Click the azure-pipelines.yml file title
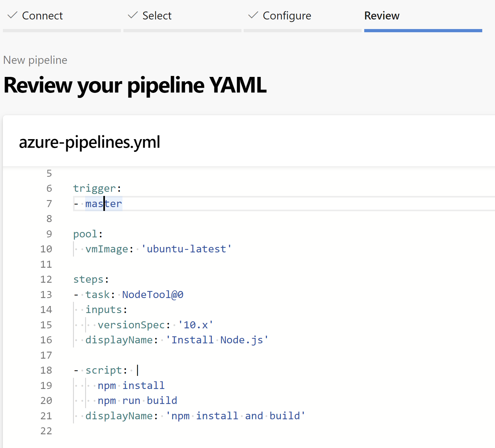Image resolution: width=495 pixels, height=448 pixels. 90,142
